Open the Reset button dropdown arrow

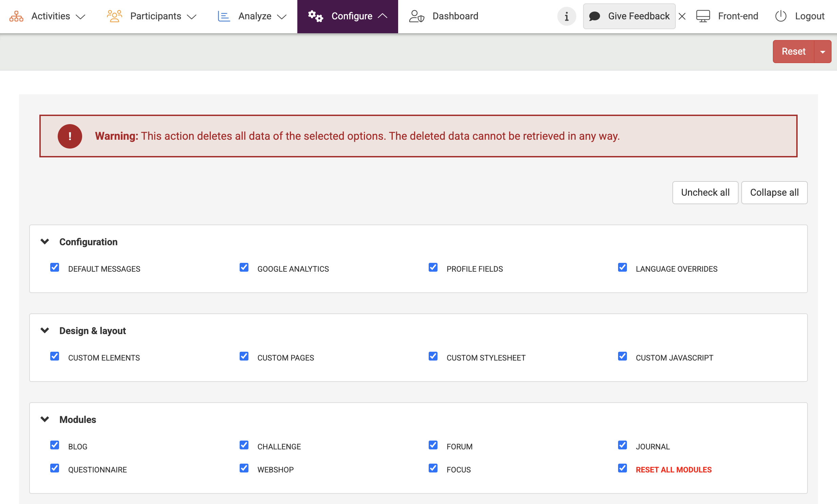822,52
